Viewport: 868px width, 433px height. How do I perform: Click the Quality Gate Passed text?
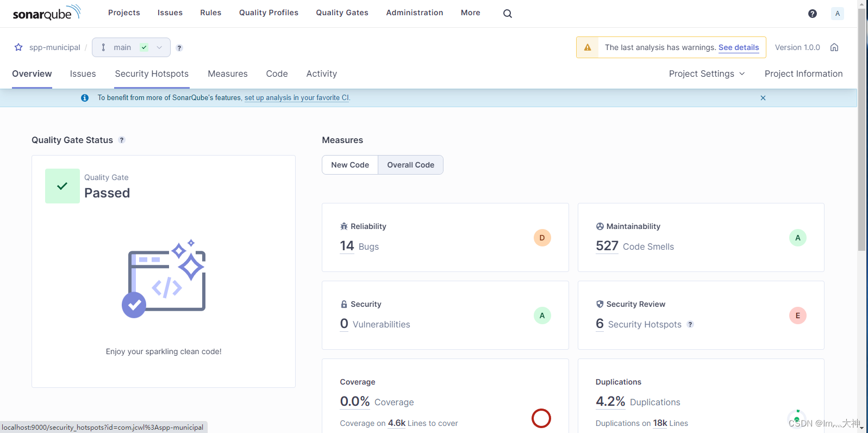(x=107, y=193)
